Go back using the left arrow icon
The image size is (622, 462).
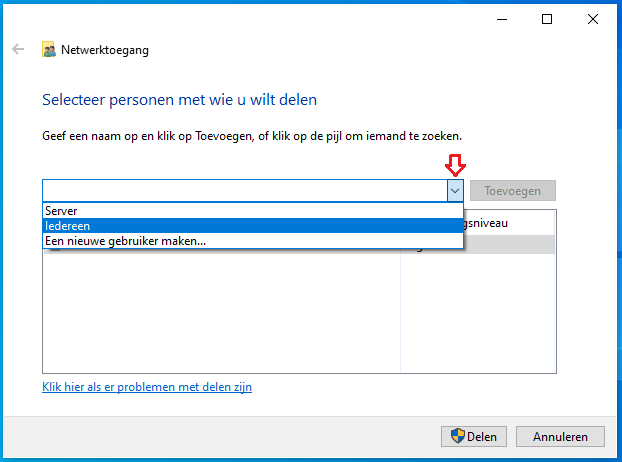coord(18,49)
